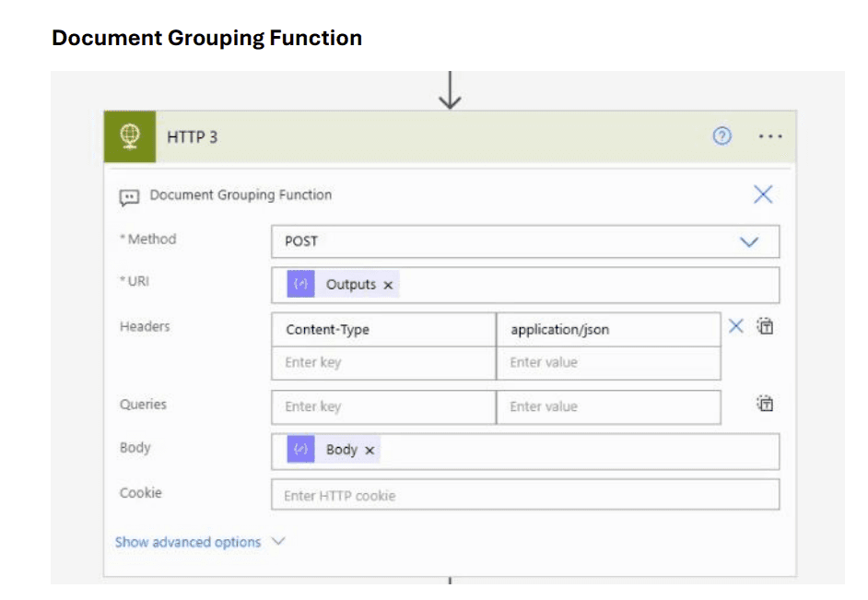Viewport: 868px width, 600px height.
Task: Close the Document Grouping Function note
Action: (x=763, y=194)
